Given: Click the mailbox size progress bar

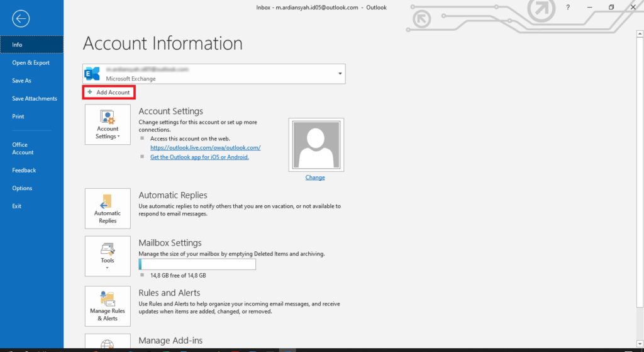Looking at the screenshot, I should tap(197, 264).
